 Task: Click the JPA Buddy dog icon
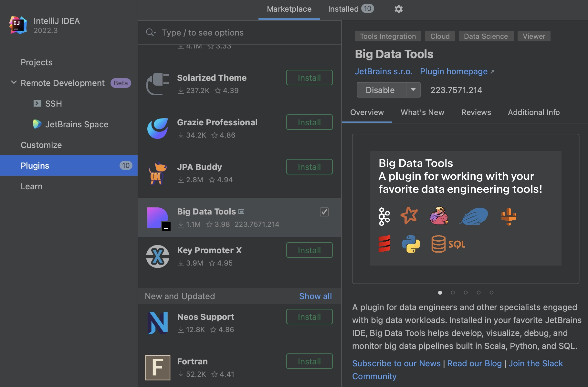(158, 173)
